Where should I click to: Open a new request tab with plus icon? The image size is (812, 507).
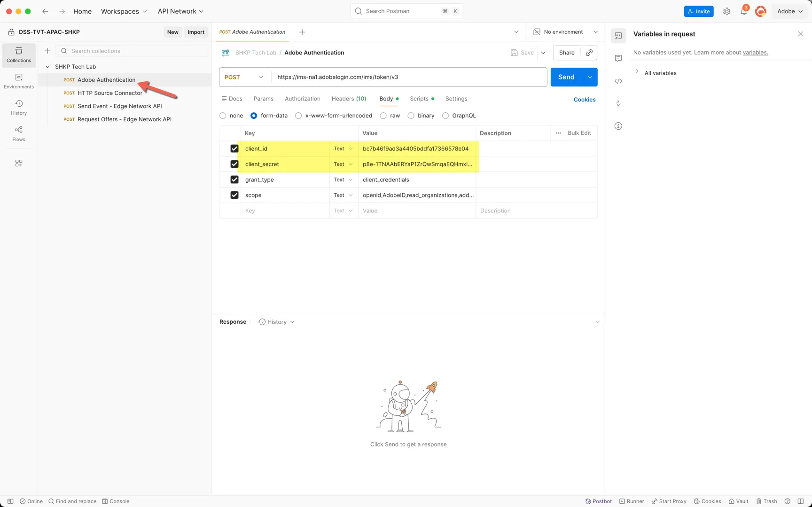point(302,32)
